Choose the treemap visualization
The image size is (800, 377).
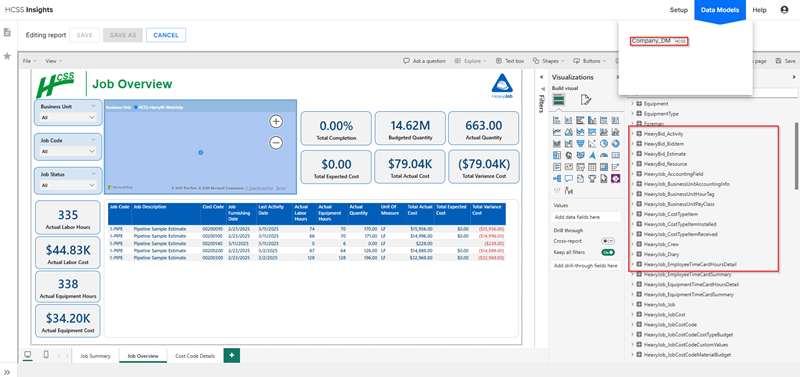click(557, 155)
